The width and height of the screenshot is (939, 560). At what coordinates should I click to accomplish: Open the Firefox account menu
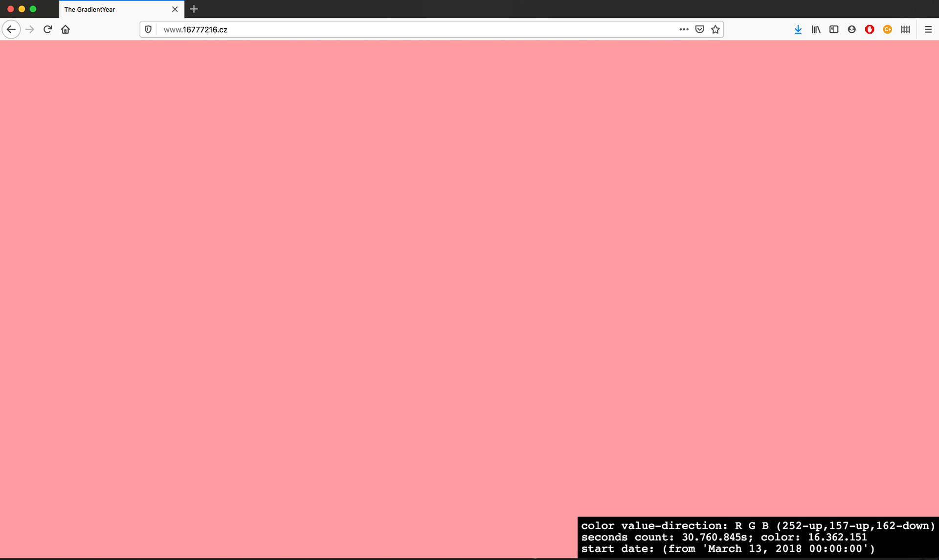[851, 29]
